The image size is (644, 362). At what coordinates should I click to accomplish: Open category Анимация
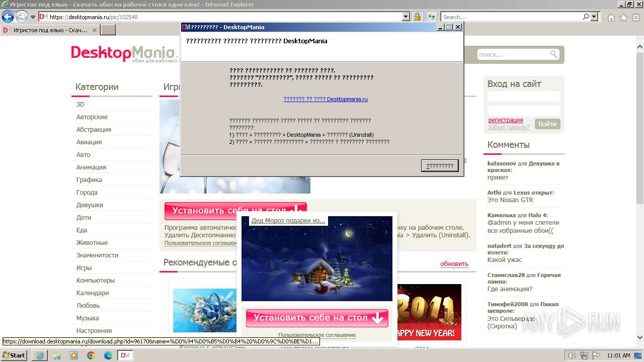coord(91,167)
